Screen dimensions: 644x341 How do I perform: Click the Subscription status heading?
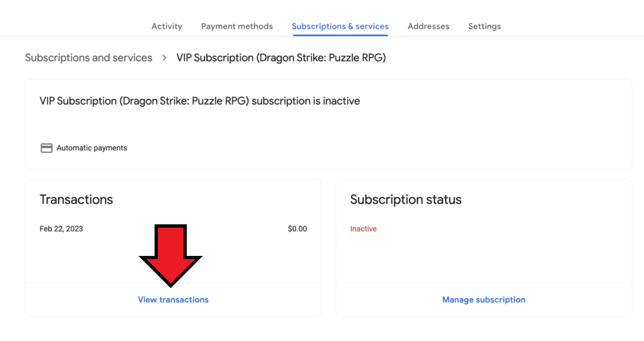(x=406, y=200)
